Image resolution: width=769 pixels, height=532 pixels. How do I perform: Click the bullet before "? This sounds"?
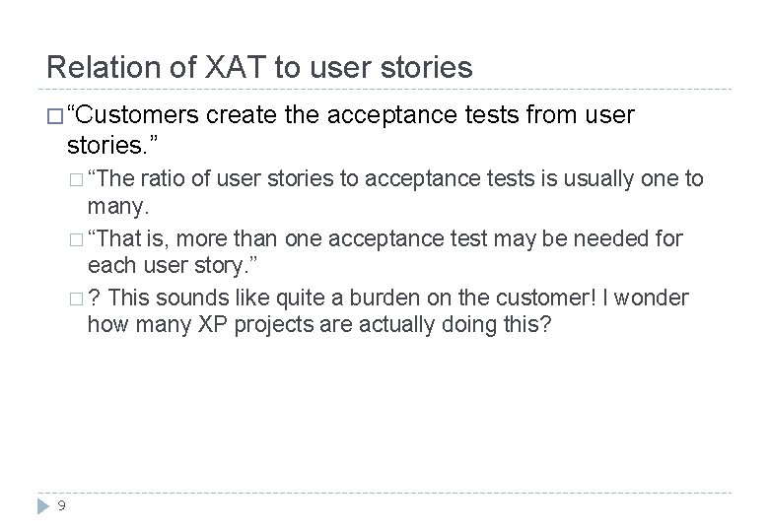point(75,299)
